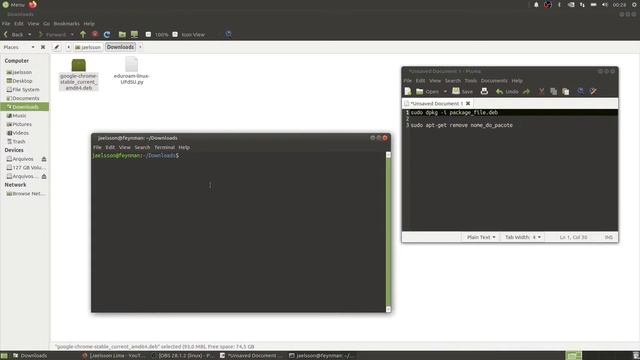Open Search menu in Pluma
Screen dimensions: 640x360
click(453, 81)
